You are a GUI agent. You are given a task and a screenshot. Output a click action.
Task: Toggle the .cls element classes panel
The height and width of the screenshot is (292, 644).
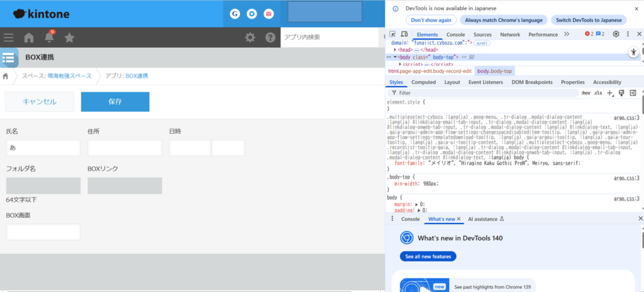(x=597, y=93)
